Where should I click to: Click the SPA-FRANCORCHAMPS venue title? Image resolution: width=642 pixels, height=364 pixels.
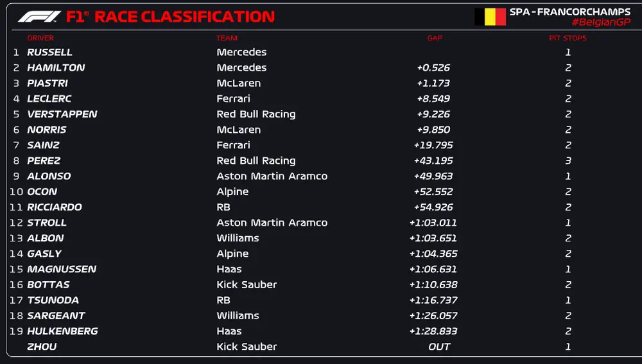pos(569,12)
